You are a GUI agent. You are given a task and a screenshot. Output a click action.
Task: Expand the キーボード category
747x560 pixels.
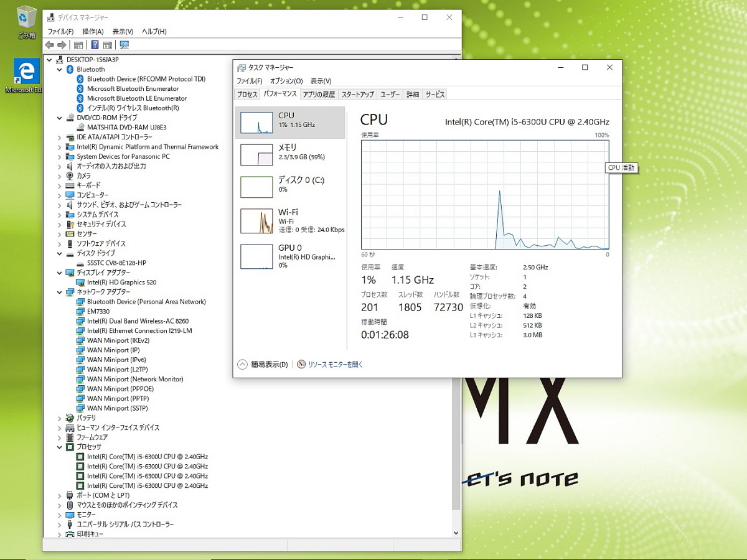point(60,185)
